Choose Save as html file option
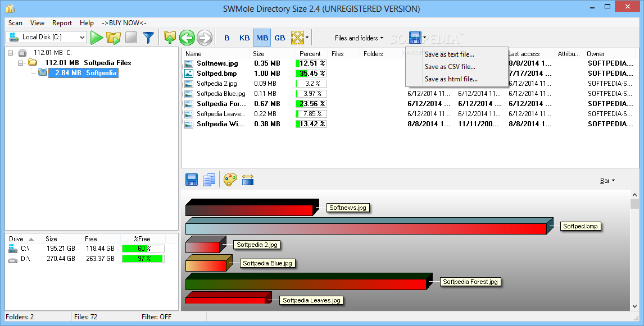This screenshot has height=326, width=644. 457,79
